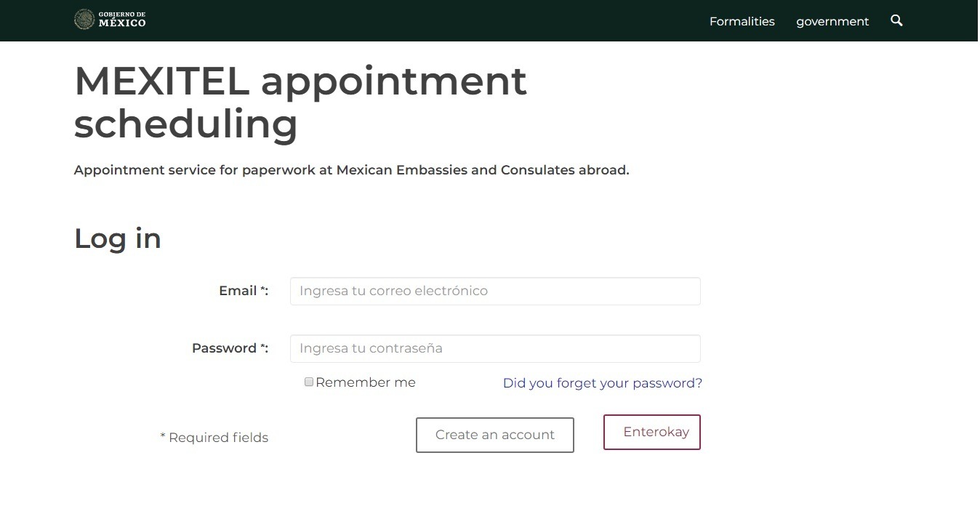Select the Log in heading
980x506 pixels.
pyautogui.click(x=118, y=238)
